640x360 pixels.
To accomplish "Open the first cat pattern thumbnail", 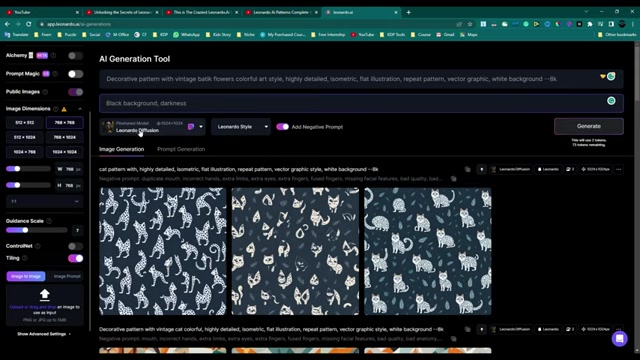I will [x=162, y=251].
